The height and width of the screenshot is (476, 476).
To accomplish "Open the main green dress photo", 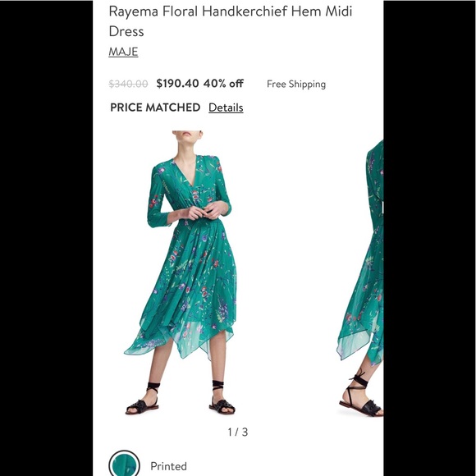I will coord(181,273).
